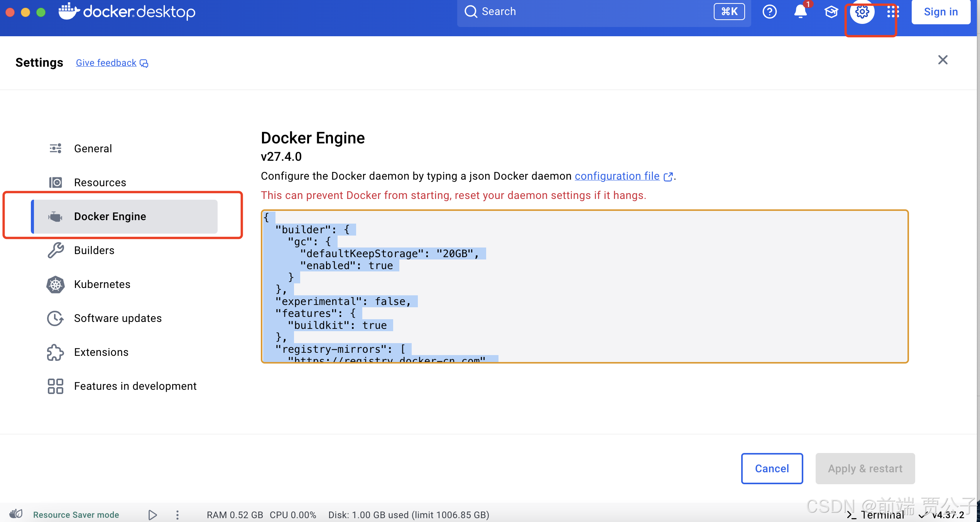Open the configuration file link
Viewport: 980px width, 522px height.
pos(617,176)
